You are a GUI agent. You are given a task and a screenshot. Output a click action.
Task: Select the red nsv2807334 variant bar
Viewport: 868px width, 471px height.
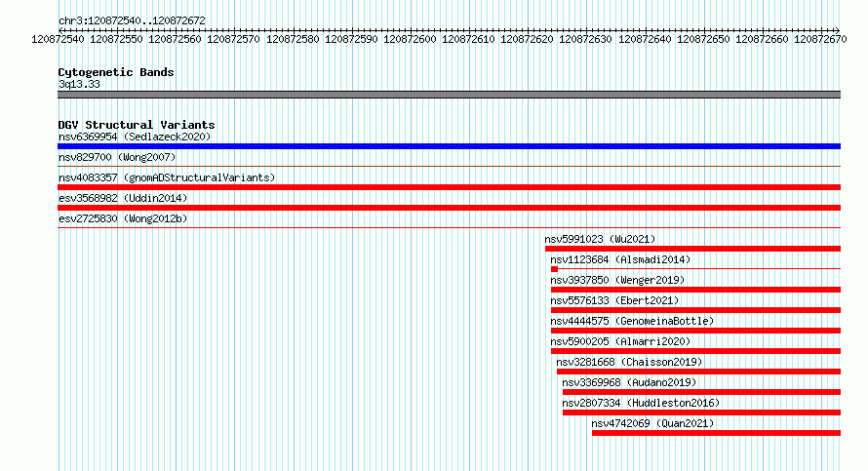701,412
